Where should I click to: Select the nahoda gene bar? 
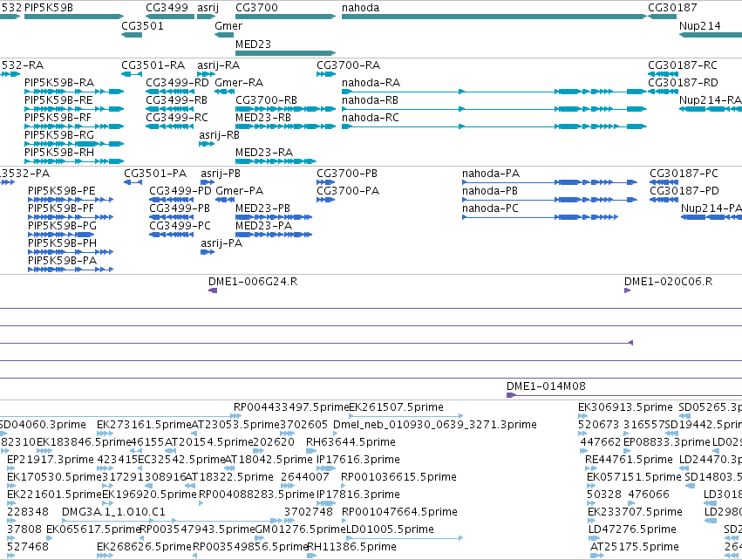(x=494, y=17)
